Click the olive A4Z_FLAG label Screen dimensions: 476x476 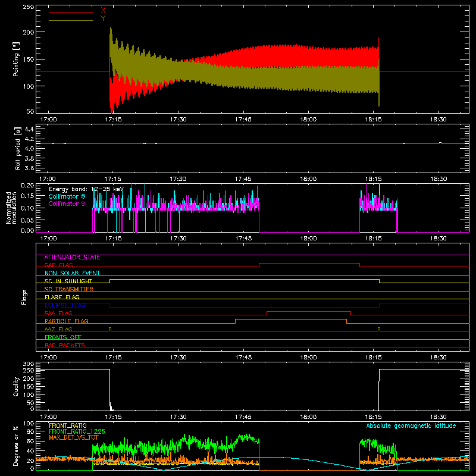(58, 329)
